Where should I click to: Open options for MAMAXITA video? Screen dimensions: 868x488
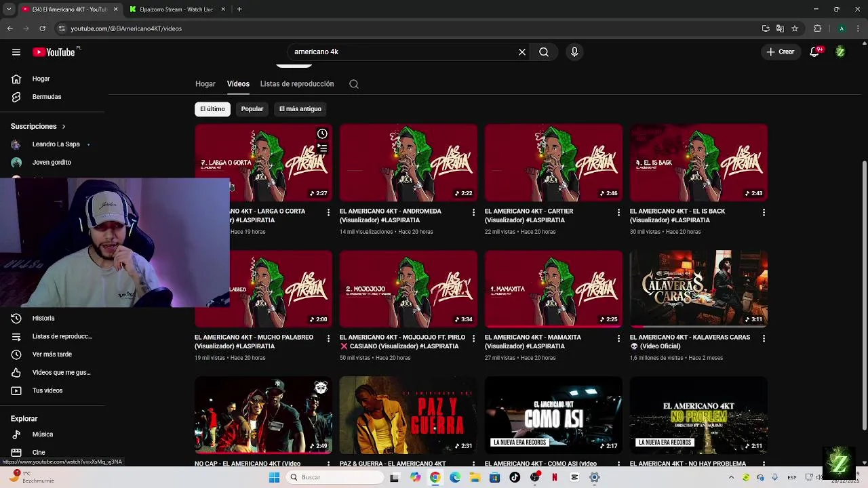click(618, 338)
